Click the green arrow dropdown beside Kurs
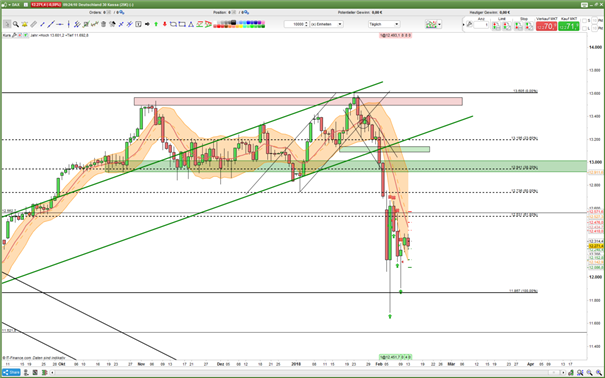 coord(25,35)
